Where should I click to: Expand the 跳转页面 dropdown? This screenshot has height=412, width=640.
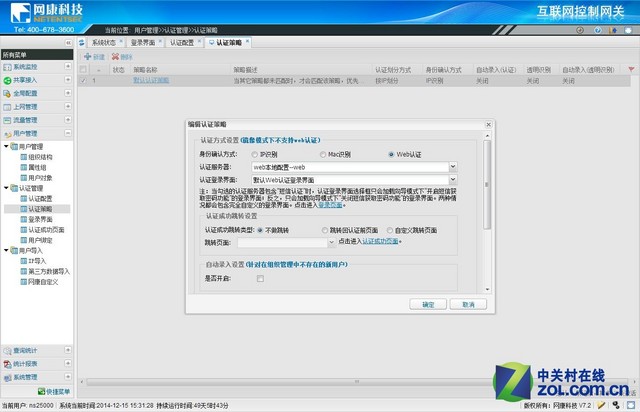[x=330, y=241]
